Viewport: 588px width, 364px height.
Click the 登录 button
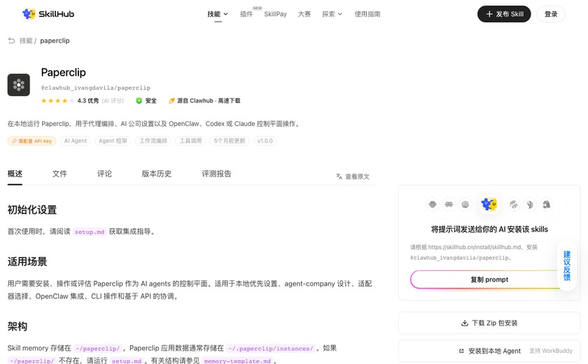[551, 14]
